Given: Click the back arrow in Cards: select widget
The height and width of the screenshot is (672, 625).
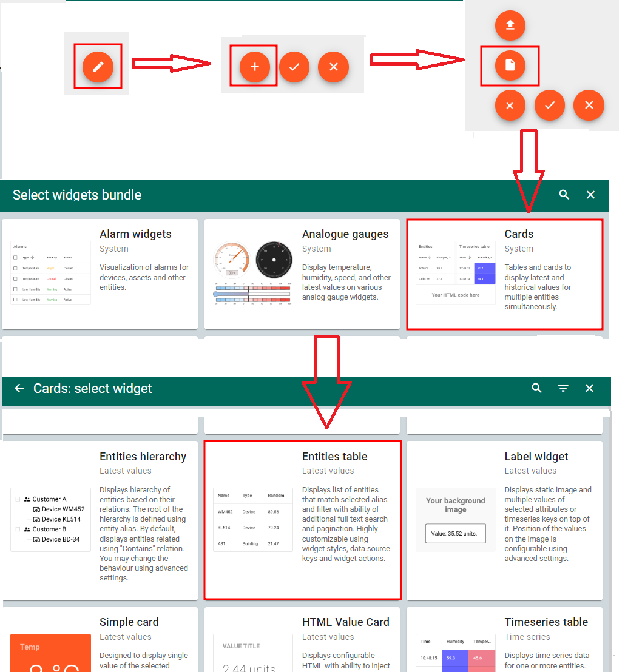Looking at the screenshot, I should [19, 388].
